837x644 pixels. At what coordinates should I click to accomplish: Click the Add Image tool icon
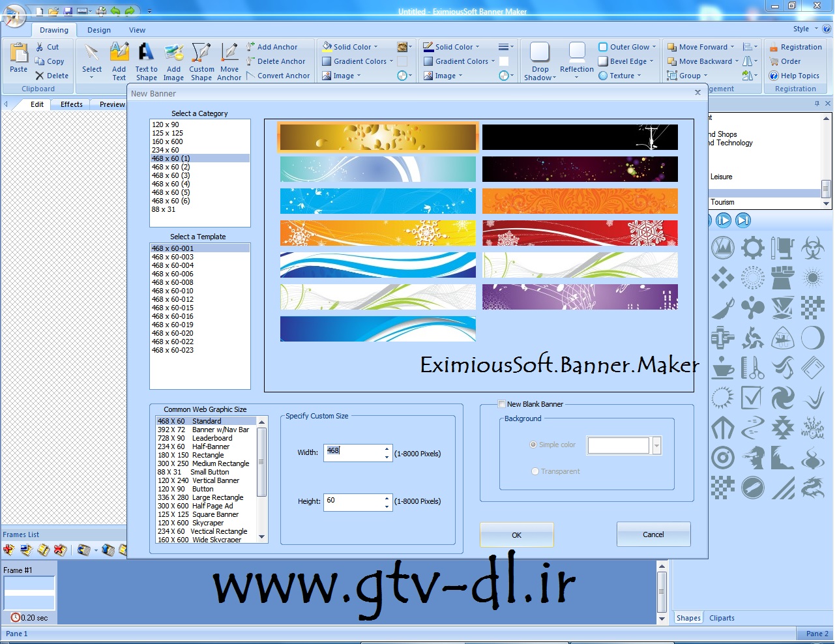[173, 53]
